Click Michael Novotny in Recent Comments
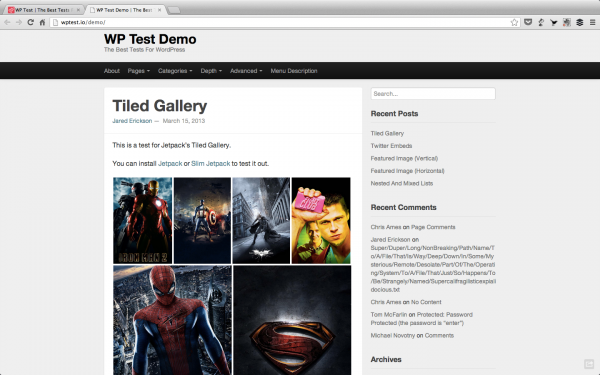 click(393, 336)
